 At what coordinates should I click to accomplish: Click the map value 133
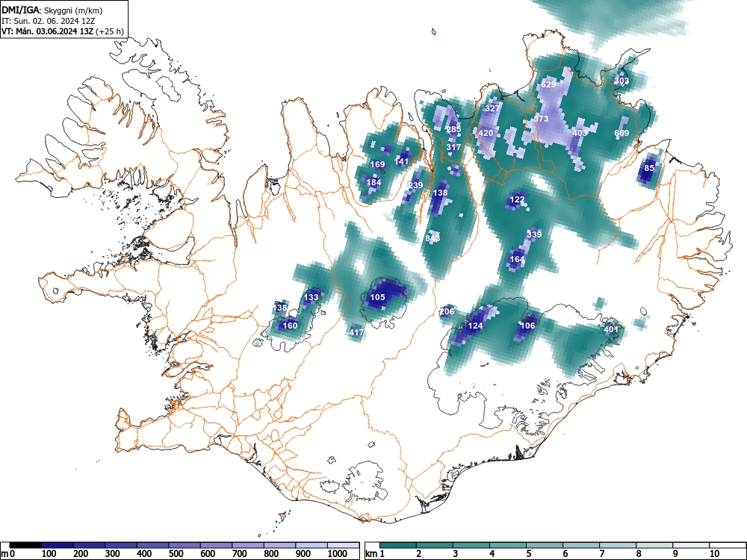click(x=311, y=297)
